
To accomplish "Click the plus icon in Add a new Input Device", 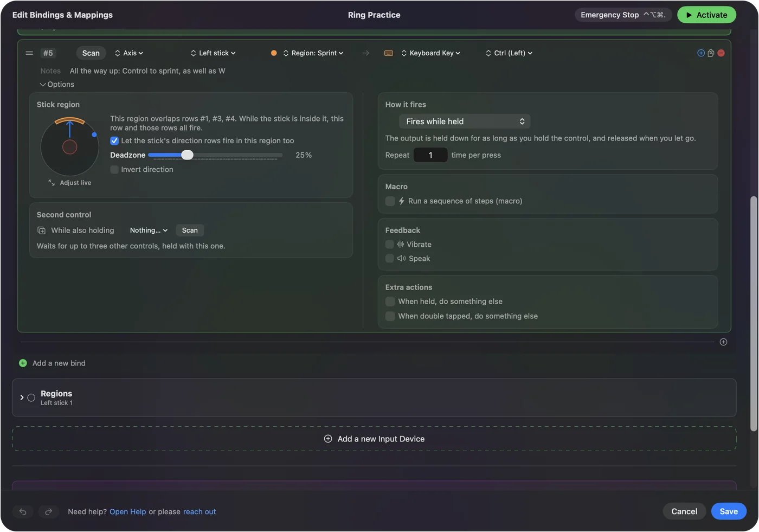I will point(328,439).
